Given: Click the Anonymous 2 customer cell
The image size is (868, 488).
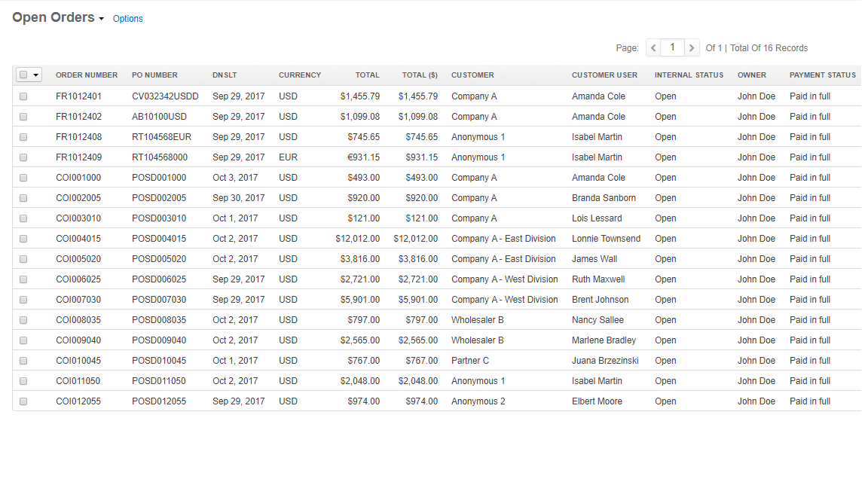Looking at the screenshot, I should [x=478, y=401].
